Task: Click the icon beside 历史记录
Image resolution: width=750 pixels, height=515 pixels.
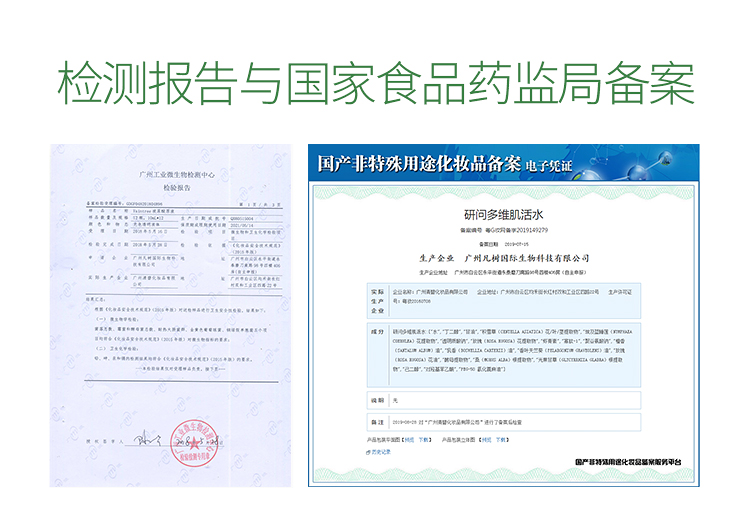Action: tap(368, 452)
